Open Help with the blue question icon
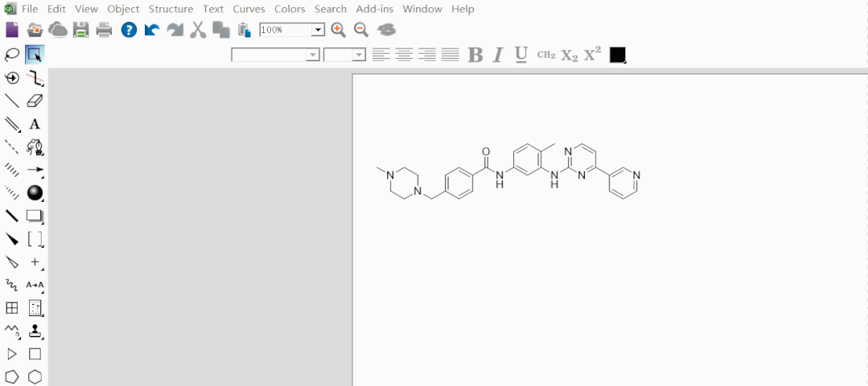The height and width of the screenshot is (386, 868). coord(129,29)
